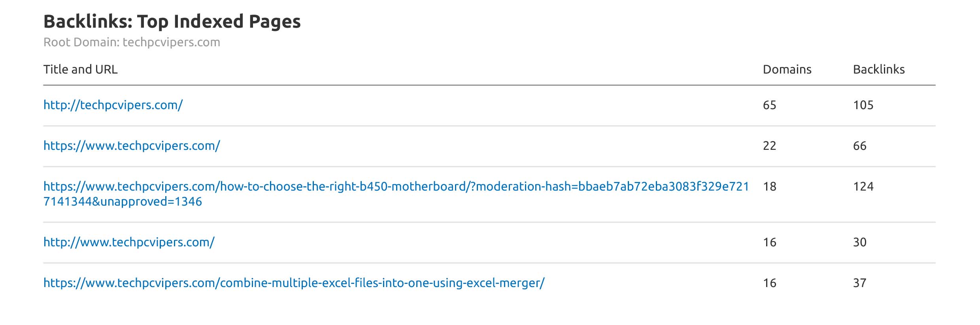This screenshot has height=325, width=980.
Task: Click the 'Backlinks: Top Indexed Pages' heading
Action: click(172, 22)
